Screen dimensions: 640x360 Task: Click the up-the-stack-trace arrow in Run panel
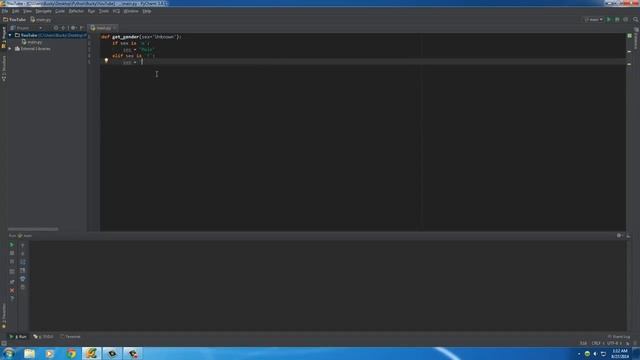[22, 245]
